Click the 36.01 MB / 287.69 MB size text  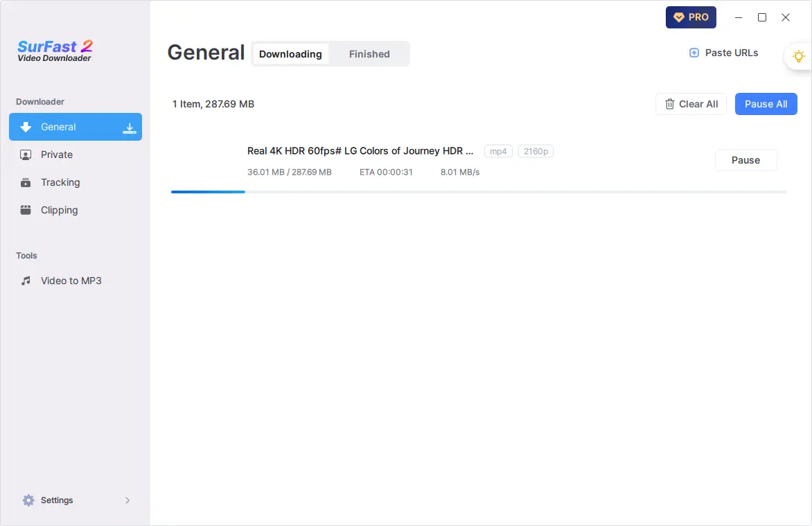(x=289, y=172)
